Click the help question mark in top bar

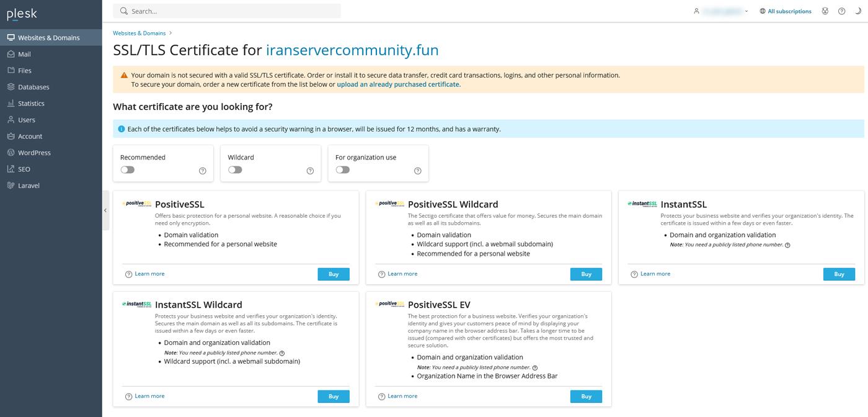pyautogui.click(x=841, y=11)
